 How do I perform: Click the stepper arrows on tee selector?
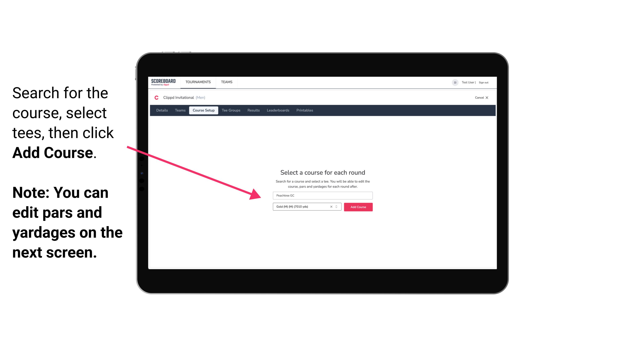point(337,207)
